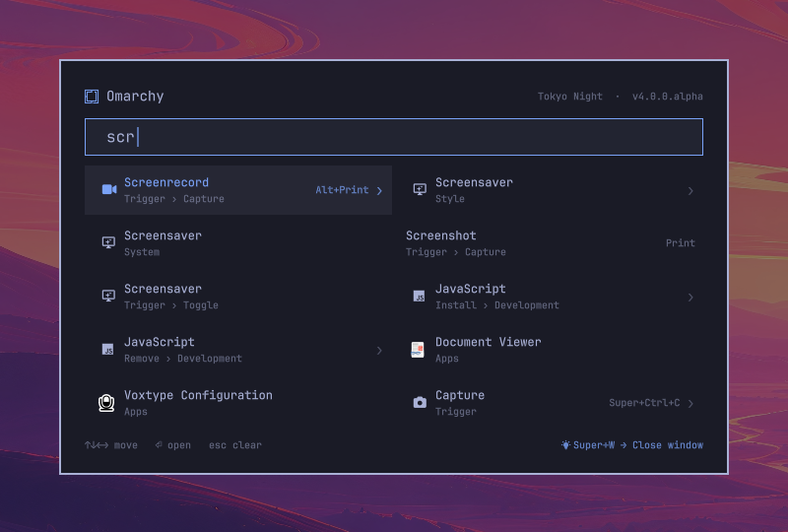
Task: Select the Screenrecord result
Action: (x=238, y=190)
